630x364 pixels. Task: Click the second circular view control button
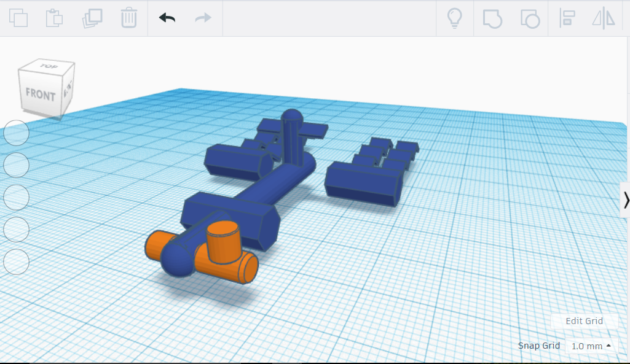(17, 165)
